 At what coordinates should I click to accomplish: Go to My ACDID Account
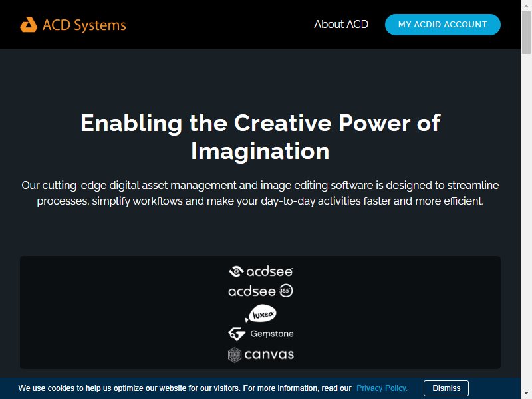(442, 25)
